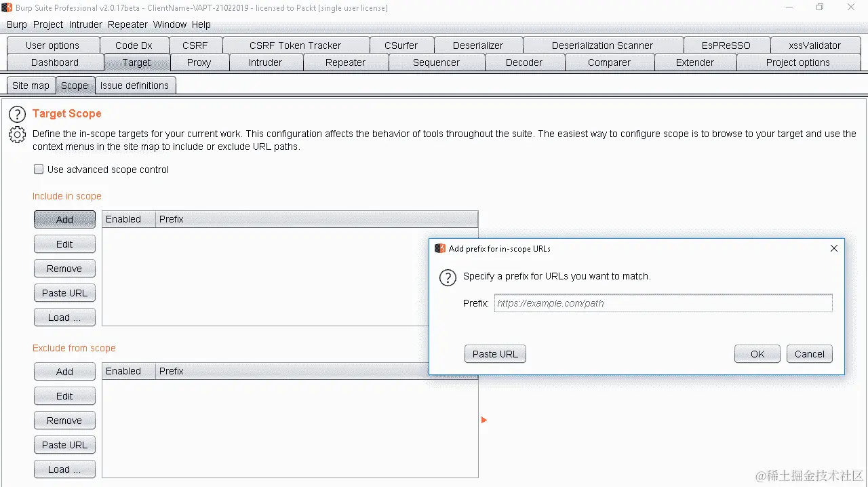This screenshot has width=868, height=487.
Task: Click Paste URL in the dialog
Action: click(x=495, y=354)
